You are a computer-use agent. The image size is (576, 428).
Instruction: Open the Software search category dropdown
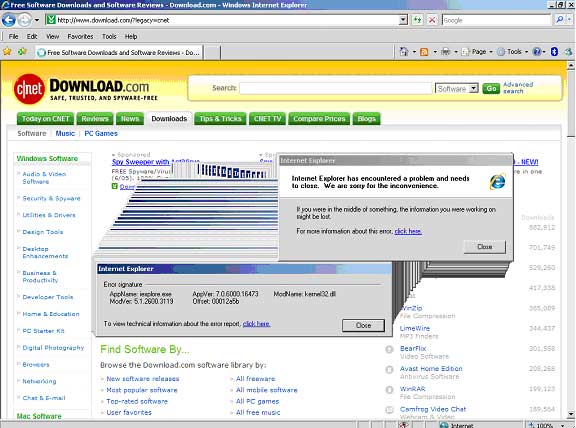(457, 89)
